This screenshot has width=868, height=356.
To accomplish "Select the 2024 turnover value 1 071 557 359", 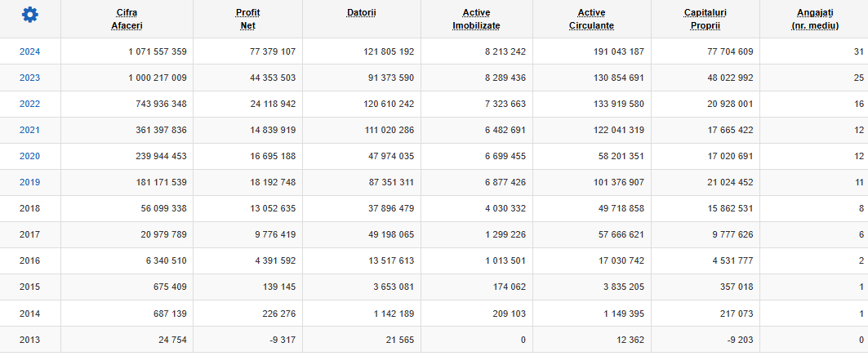I will [158, 51].
